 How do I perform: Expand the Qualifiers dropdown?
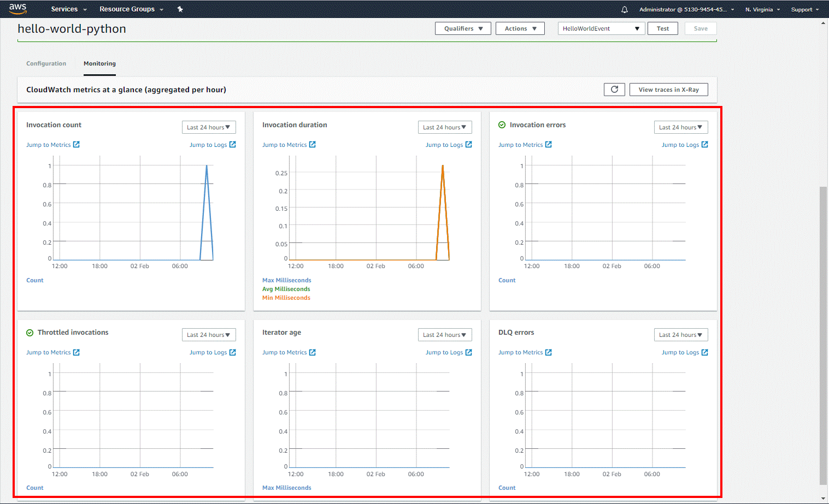click(x=463, y=28)
